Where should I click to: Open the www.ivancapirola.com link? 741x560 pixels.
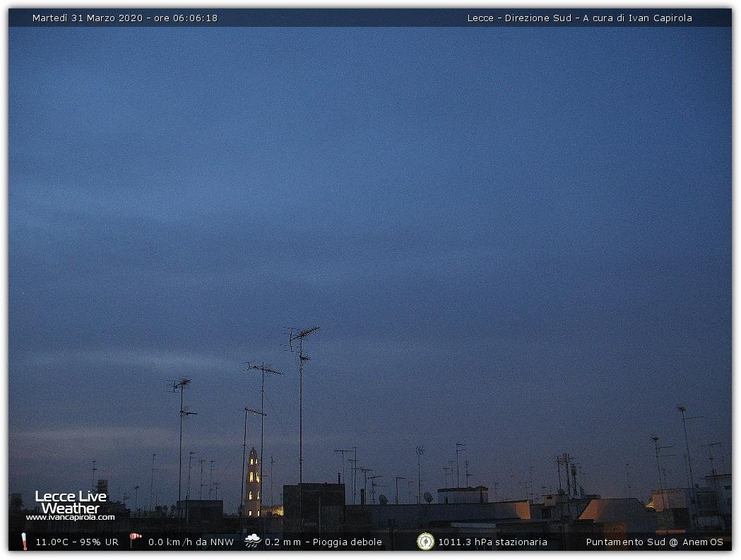(x=71, y=518)
